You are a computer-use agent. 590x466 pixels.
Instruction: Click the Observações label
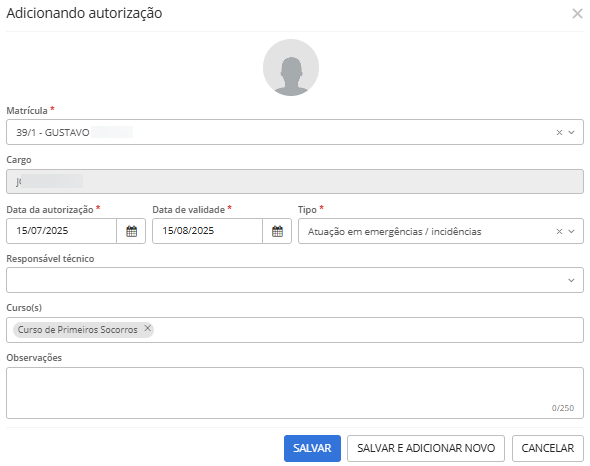[34, 358]
